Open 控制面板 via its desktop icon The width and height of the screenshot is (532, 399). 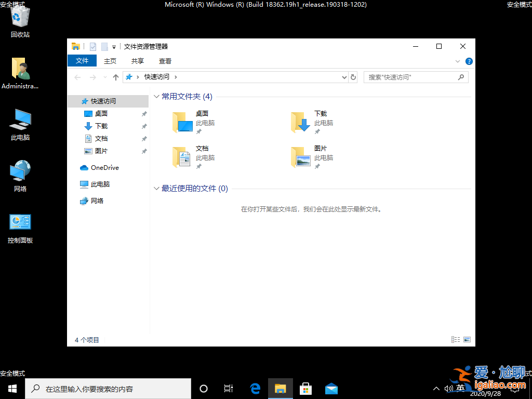click(19, 224)
